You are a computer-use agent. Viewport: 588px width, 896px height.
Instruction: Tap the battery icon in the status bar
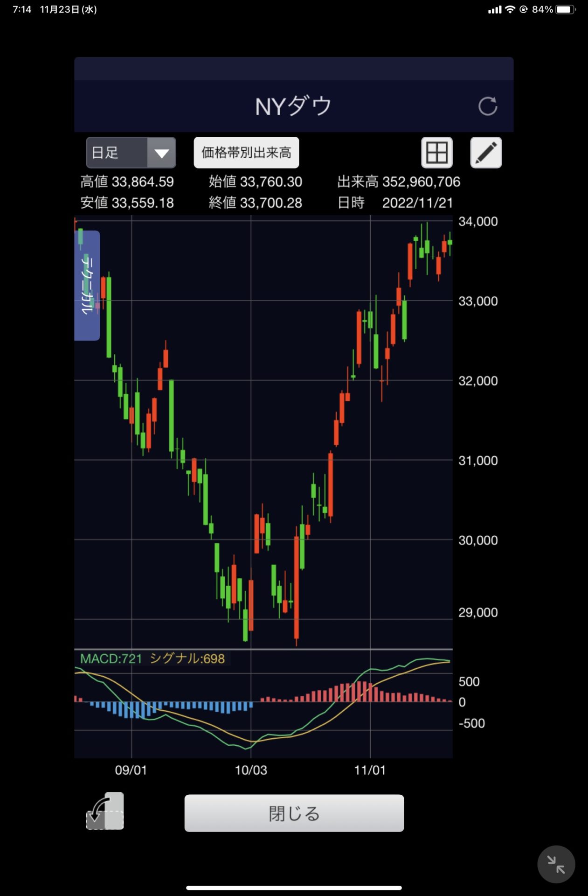click(x=565, y=9)
